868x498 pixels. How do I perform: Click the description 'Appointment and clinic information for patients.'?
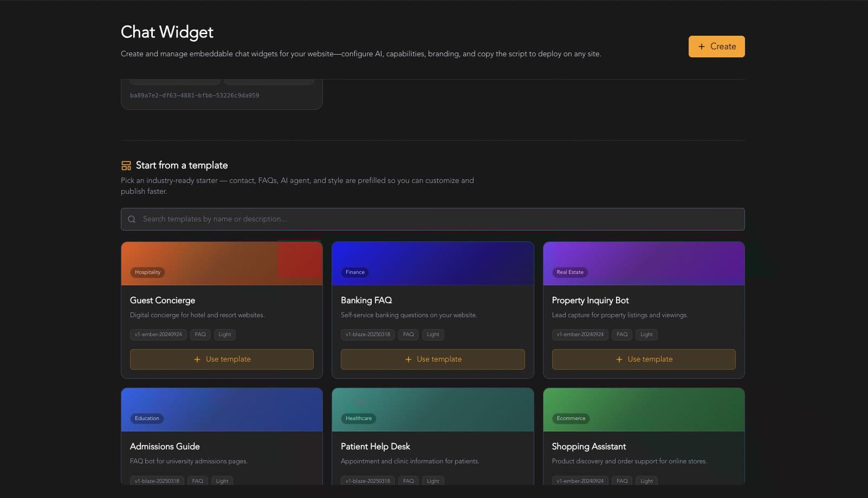[410, 461]
